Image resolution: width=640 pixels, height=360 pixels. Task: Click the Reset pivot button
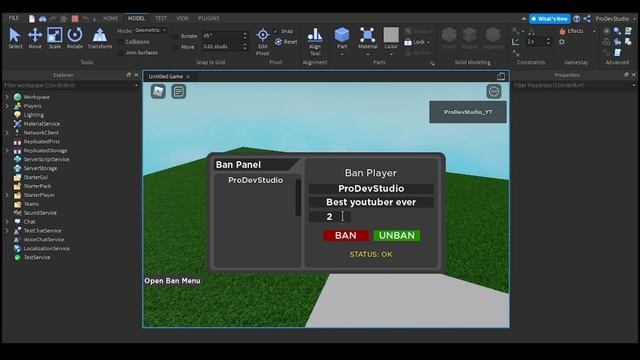coord(286,42)
